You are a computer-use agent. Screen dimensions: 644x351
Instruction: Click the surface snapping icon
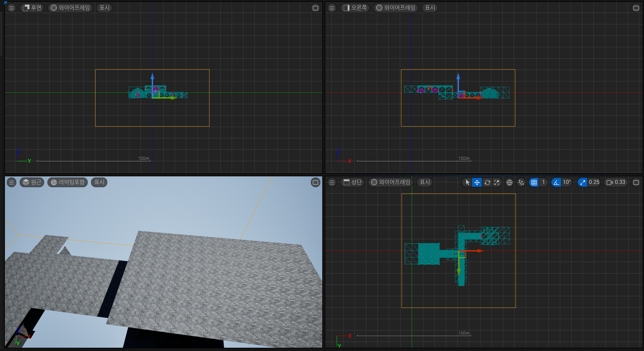click(x=521, y=182)
